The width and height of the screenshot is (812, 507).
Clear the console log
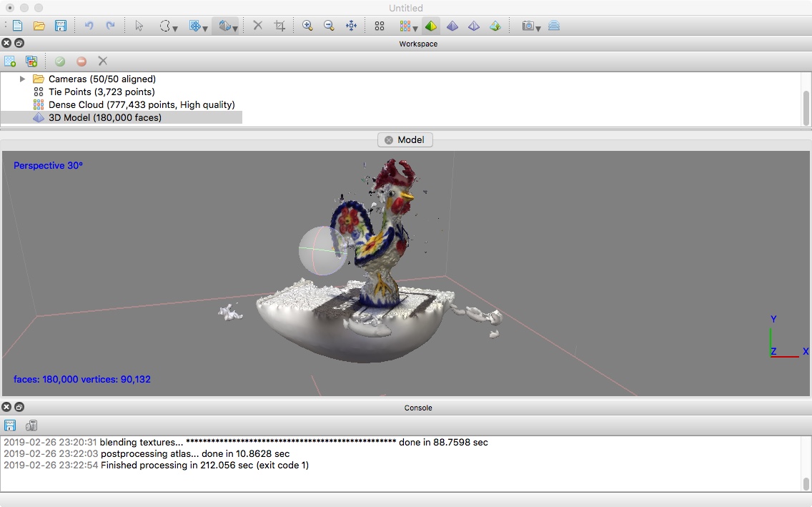(x=31, y=425)
